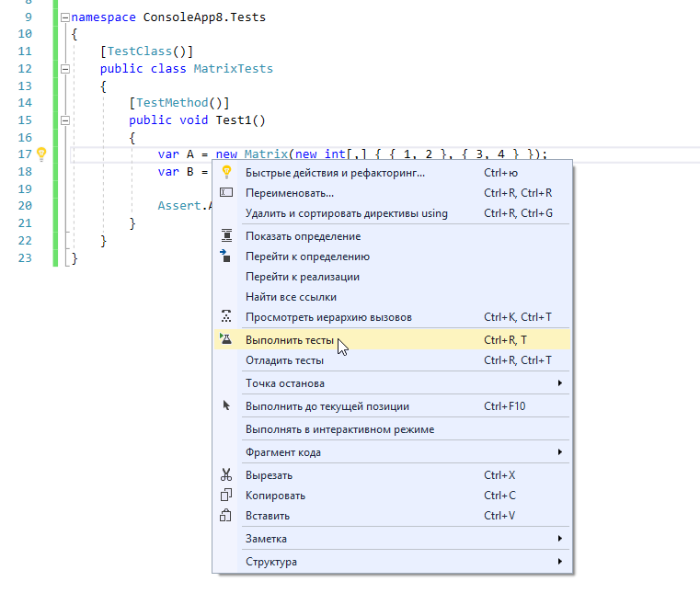Run tests via Выполнить тесты
700x593 pixels.
(392, 340)
